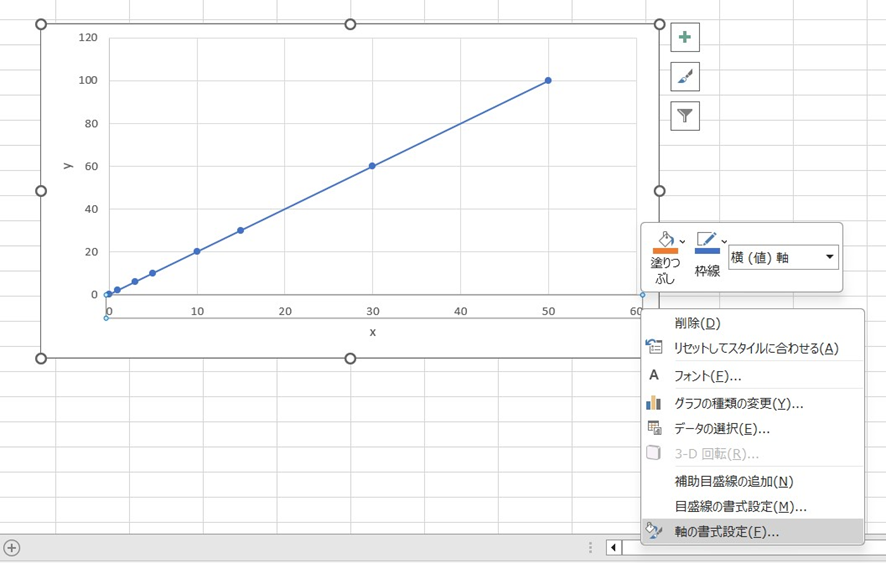Image resolution: width=886 pixels, height=563 pixels.
Task: Select リセットしてスタイルに合わせる(A) menu entry
Action: 755,348
